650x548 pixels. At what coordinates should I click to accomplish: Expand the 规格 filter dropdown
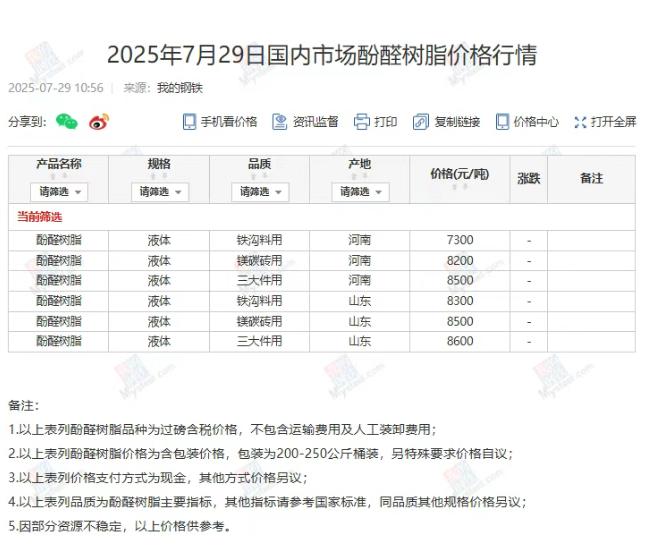159,191
